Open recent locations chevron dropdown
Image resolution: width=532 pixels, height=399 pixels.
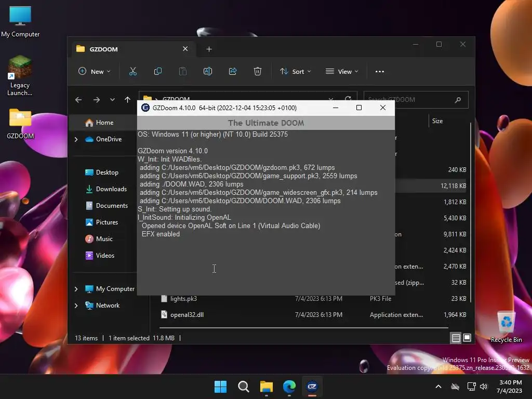click(x=112, y=100)
